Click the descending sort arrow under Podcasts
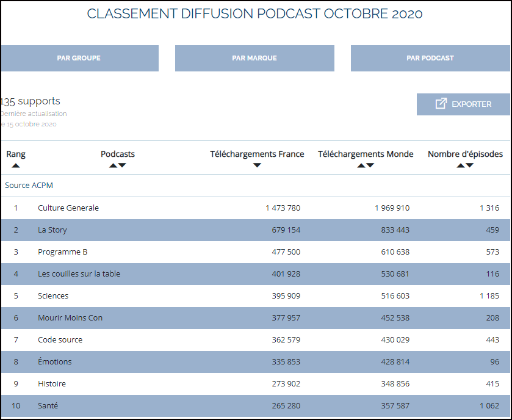The image size is (512, 420). [x=121, y=165]
